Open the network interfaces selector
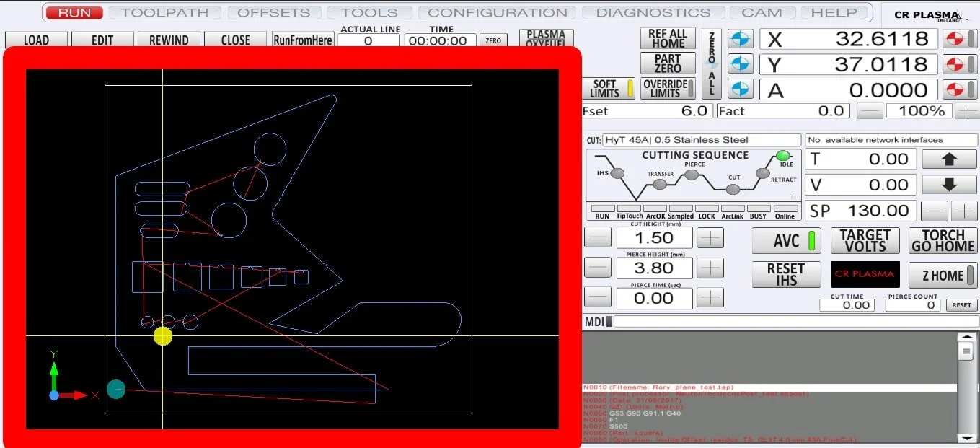Screen dimensions: 980x448 pyautogui.click(x=891, y=139)
